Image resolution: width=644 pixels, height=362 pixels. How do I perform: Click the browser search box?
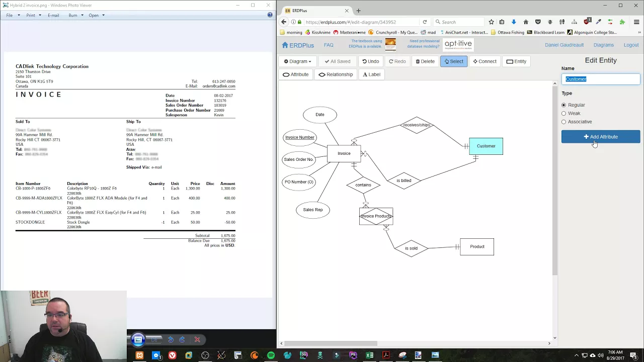tap(459, 22)
